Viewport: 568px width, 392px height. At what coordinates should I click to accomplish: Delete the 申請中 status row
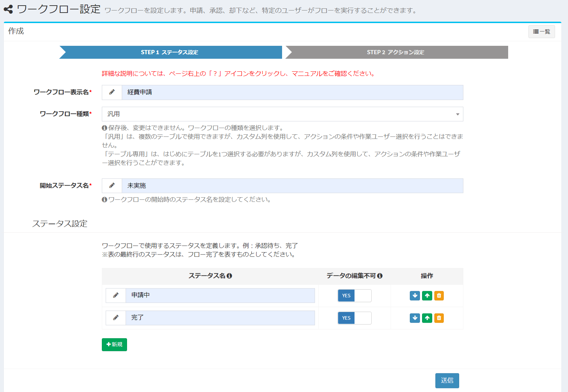pos(439,295)
